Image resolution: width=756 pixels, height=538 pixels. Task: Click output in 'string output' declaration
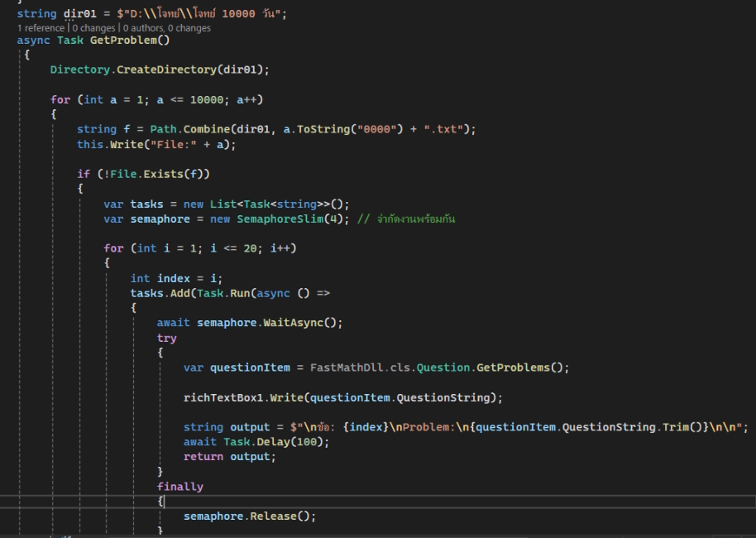pos(250,427)
